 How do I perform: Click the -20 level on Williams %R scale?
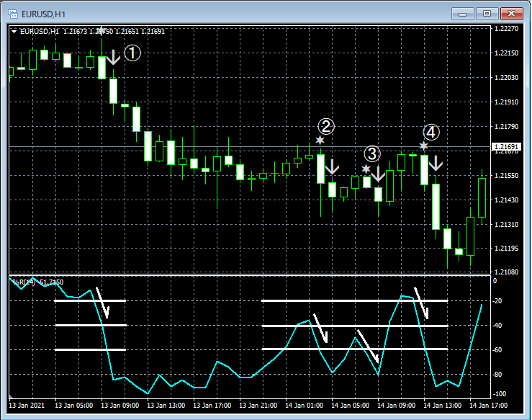tap(497, 301)
